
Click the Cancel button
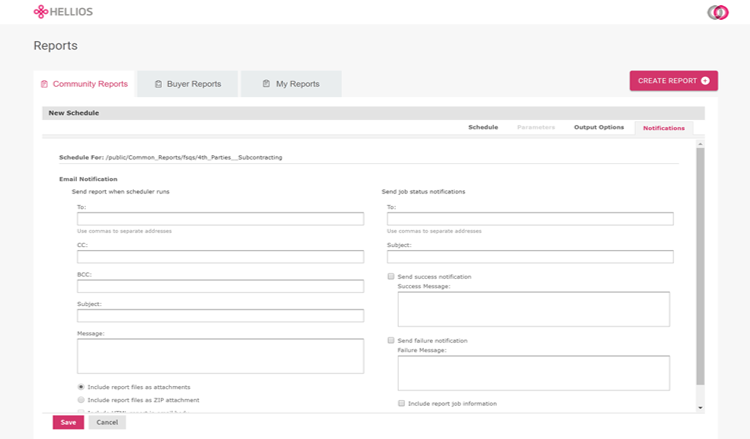pyautogui.click(x=107, y=422)
